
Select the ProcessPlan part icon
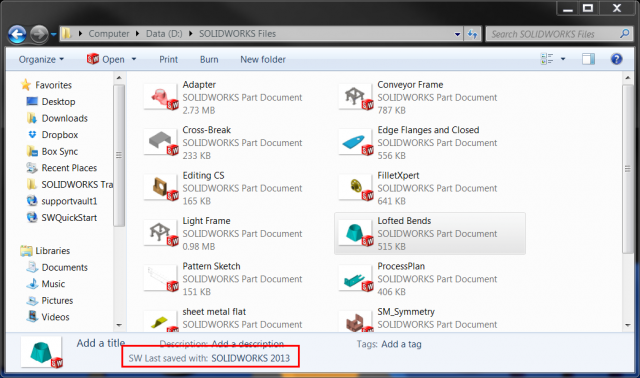[x=356, y=279]
